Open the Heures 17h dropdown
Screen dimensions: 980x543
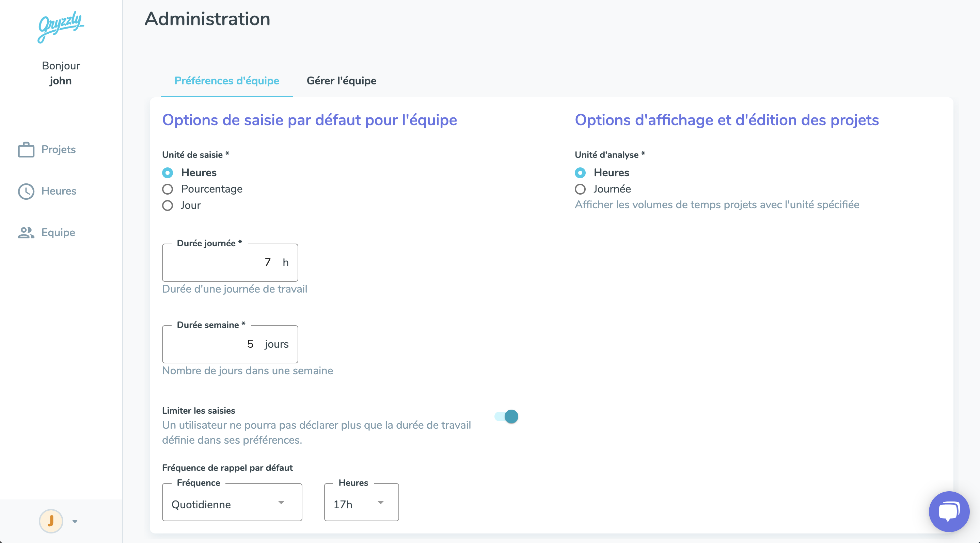361,502
